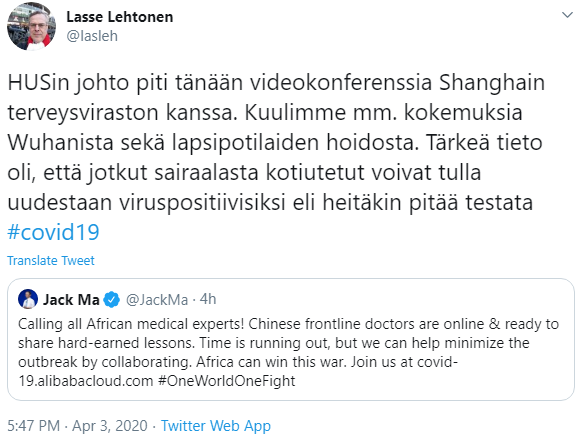Open Jack Ma's small avatar
The width and height of the screenshot is (582, 440).
(x=28, y=299)
